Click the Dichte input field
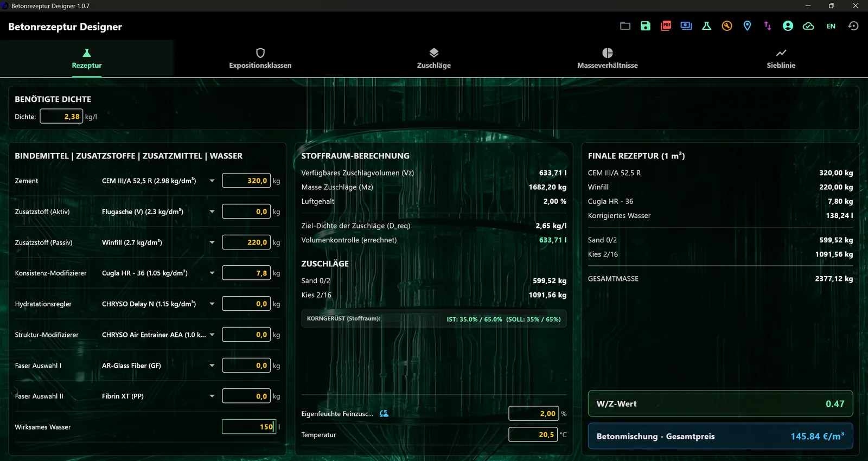The width and height of the screenshot is (868, 461). click(61, 116)
